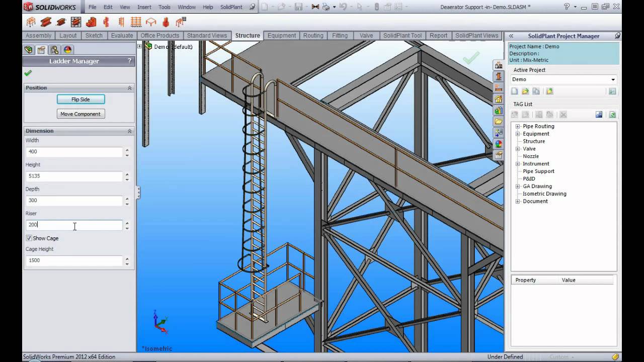Expand the Demo (default) feature tree

click(x=140, y=46)
